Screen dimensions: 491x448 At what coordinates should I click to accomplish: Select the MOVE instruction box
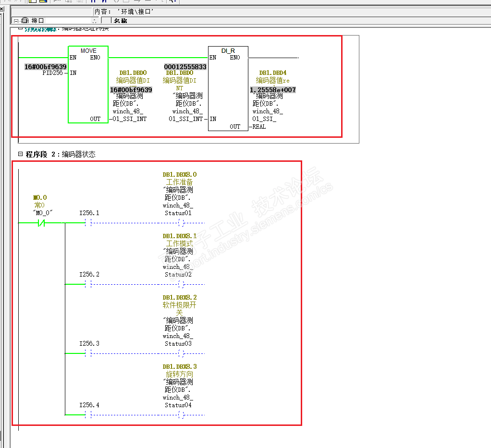point(88,85)
